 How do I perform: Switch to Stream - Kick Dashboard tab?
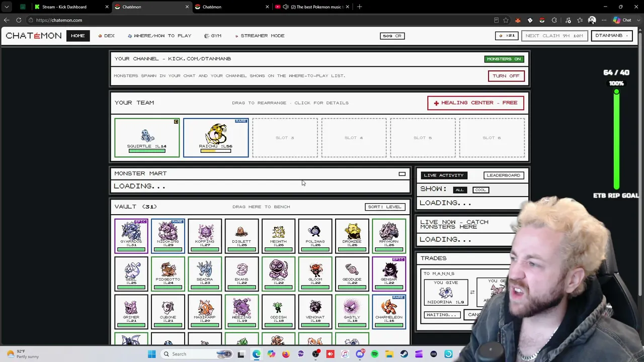click(x=69, y=7)
